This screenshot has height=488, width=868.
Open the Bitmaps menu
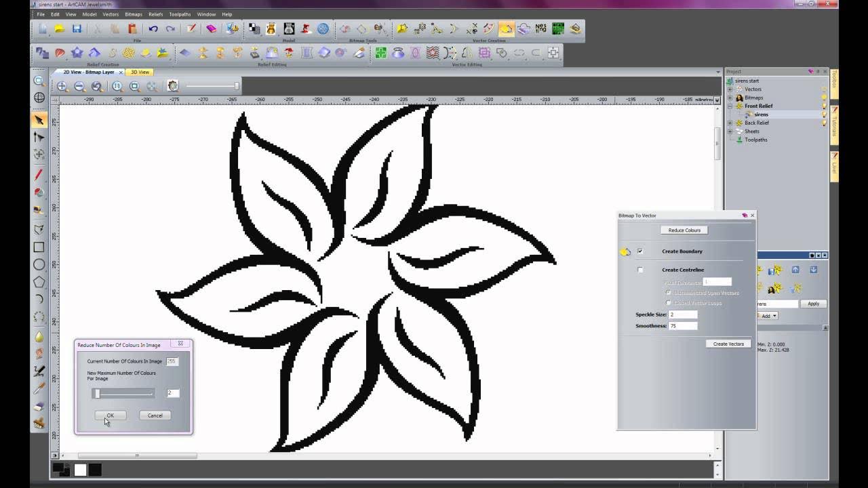click(134, 14)
